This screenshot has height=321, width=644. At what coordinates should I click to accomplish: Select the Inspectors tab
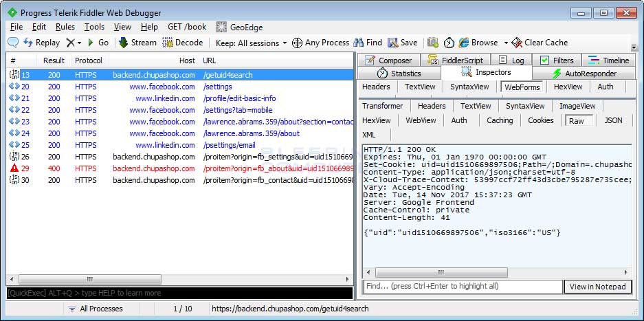[487, 73]
